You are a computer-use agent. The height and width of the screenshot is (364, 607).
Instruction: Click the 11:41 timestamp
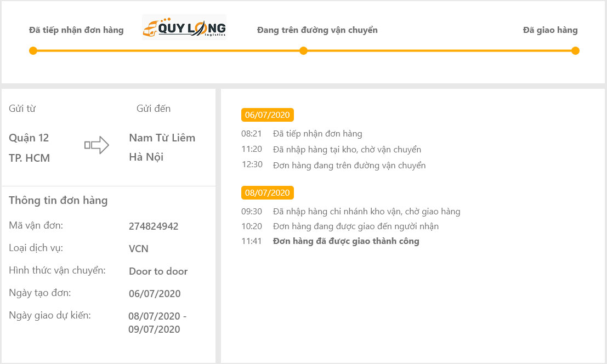click(x=252, y=241)
